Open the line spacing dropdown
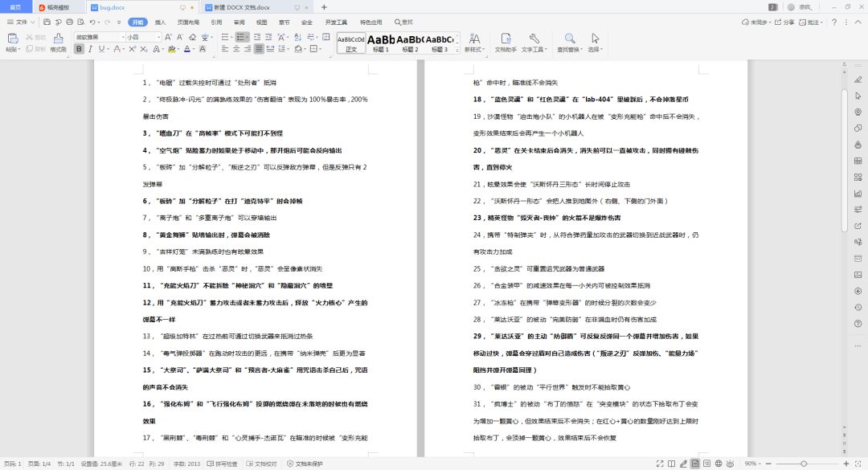The image size is (868, 470). (x=283, y=49)
